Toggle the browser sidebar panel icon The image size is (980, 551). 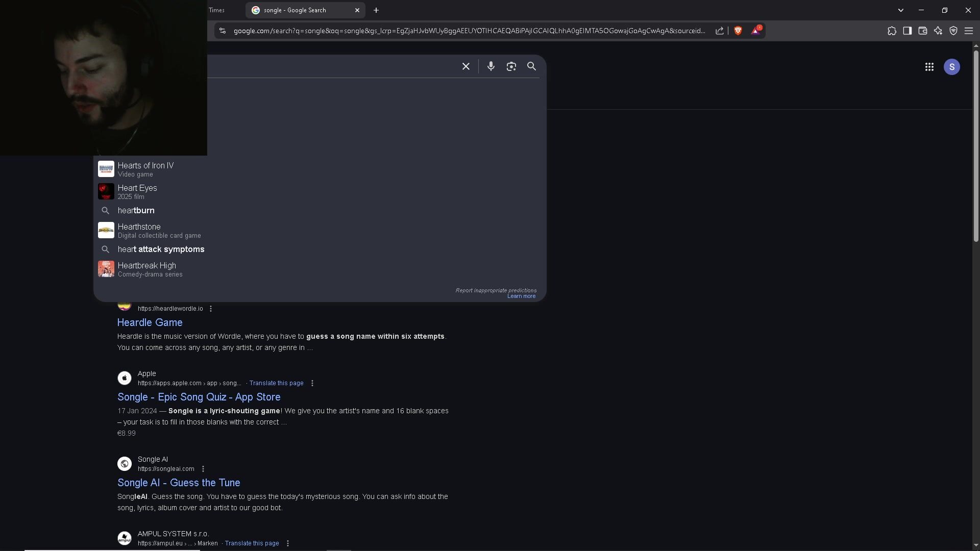tap(907, 31)
